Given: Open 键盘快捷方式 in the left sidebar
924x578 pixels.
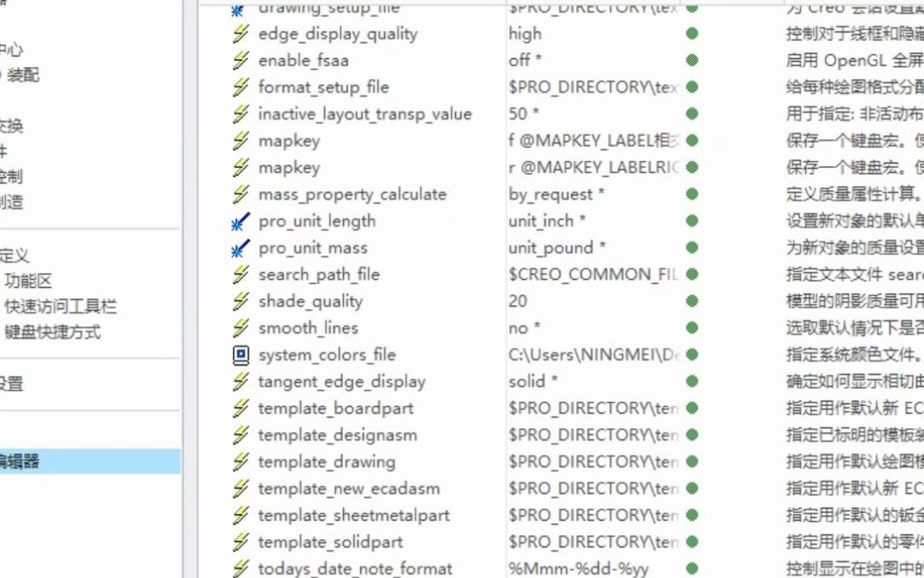Looking at the screenshot, I should pyautogui.click(x=52, y=332).
